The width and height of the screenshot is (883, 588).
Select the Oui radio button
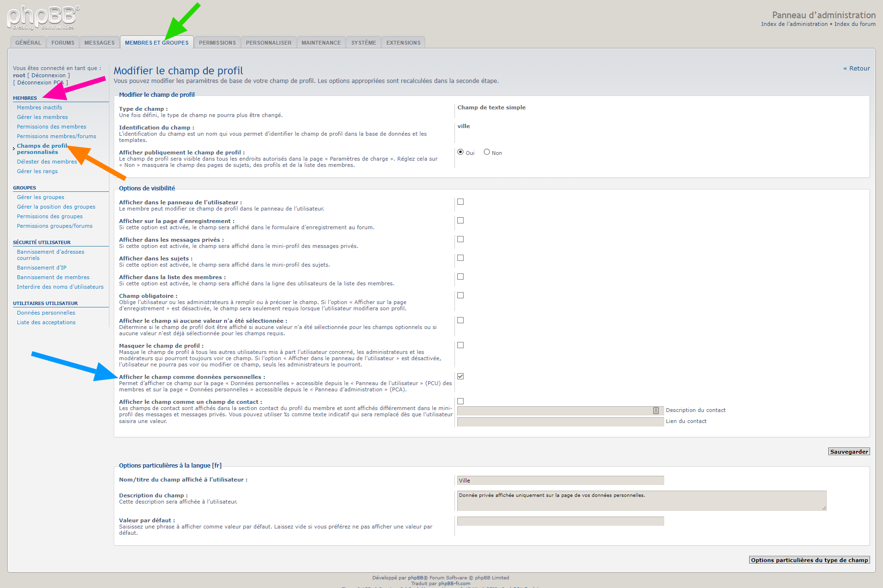click(x=461, y=152)
